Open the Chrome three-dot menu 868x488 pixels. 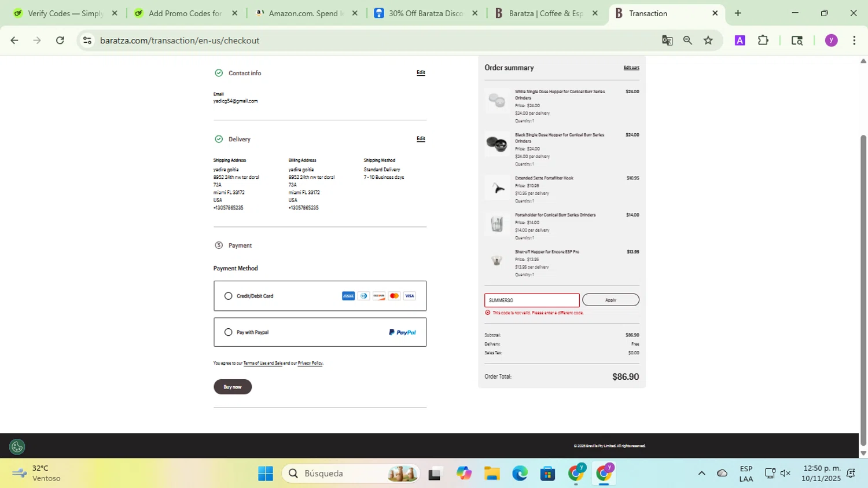coord(854,41)
